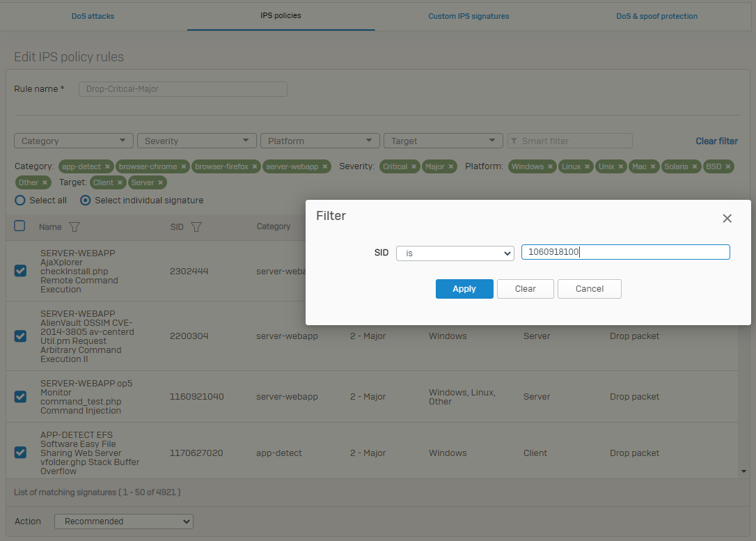
Task: Remove the Client target tag
Action: [x=120, y=182]
